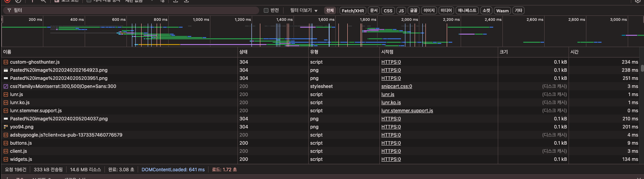Click 333 kB 전송됨 in the status bar
Screen dimensions: 644x179
[x=48, y=170]
